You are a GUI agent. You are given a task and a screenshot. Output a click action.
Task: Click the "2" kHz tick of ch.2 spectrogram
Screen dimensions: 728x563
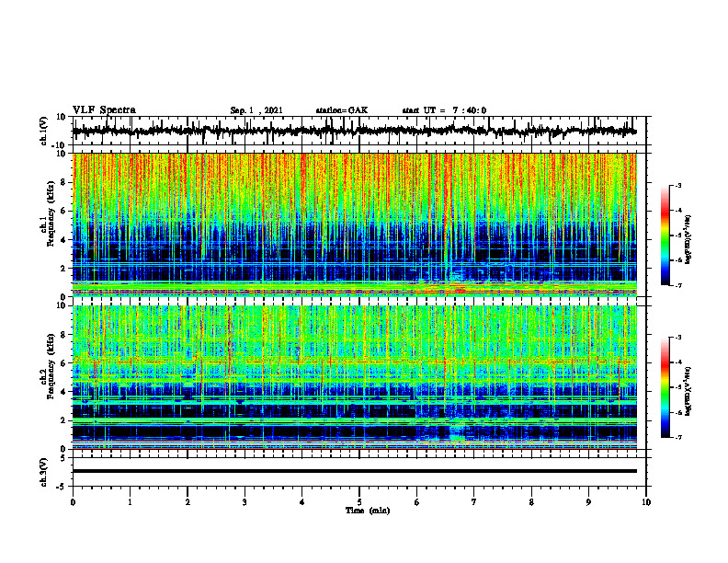[64, 420]
